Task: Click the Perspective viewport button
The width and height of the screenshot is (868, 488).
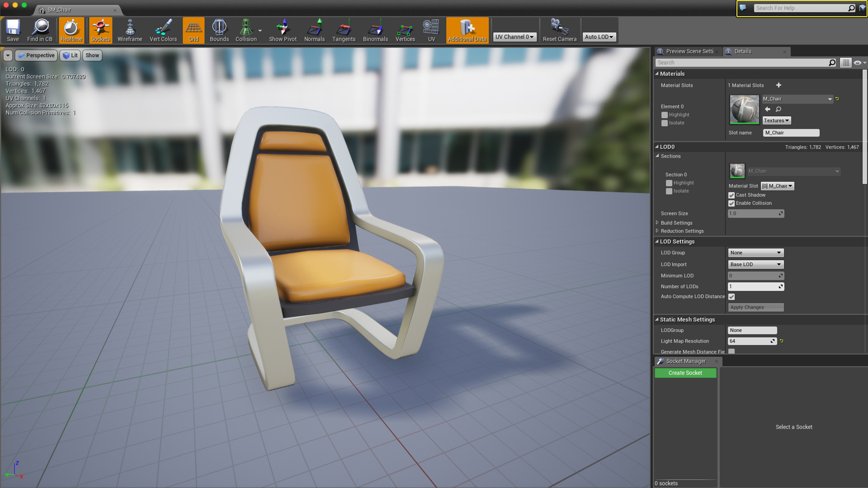Action: point(36,56)
